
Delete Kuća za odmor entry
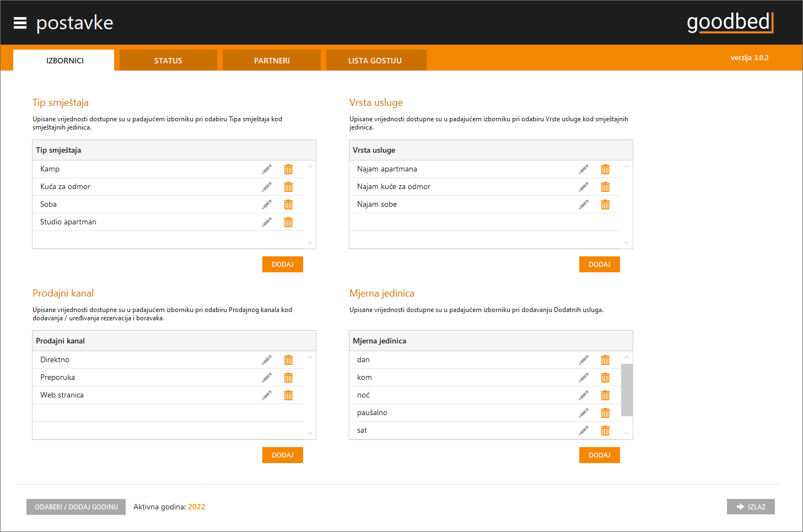tap(288, 187)
